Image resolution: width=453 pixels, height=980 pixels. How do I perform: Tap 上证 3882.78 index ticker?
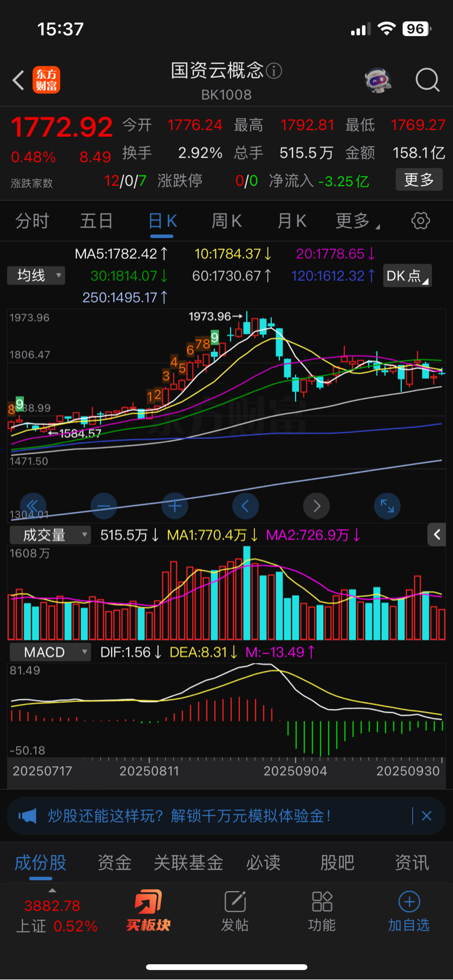(x=56, y=916)
